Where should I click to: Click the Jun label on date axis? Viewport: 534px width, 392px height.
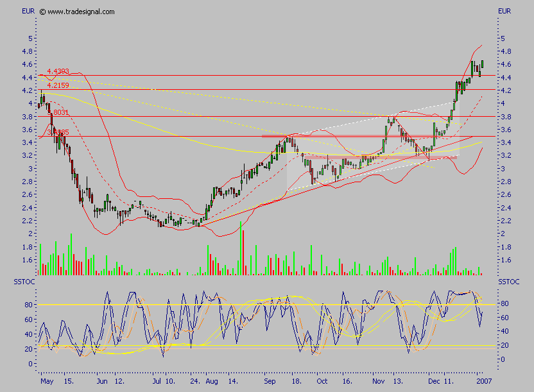click(102, 380)
